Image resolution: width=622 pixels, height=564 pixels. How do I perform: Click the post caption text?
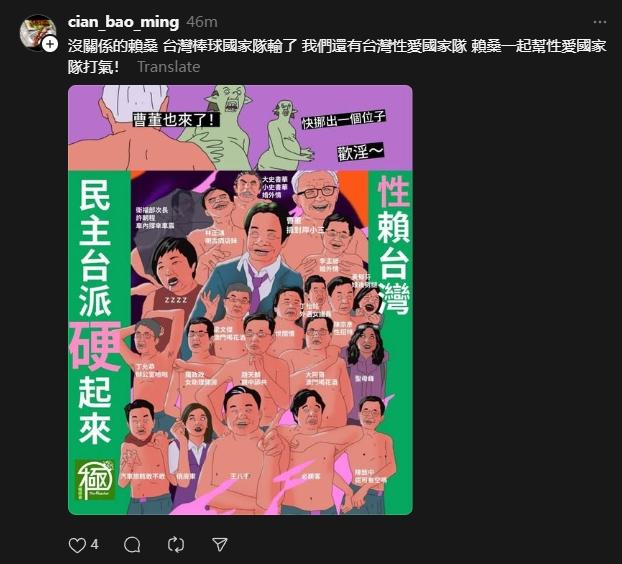coord(337,56)
